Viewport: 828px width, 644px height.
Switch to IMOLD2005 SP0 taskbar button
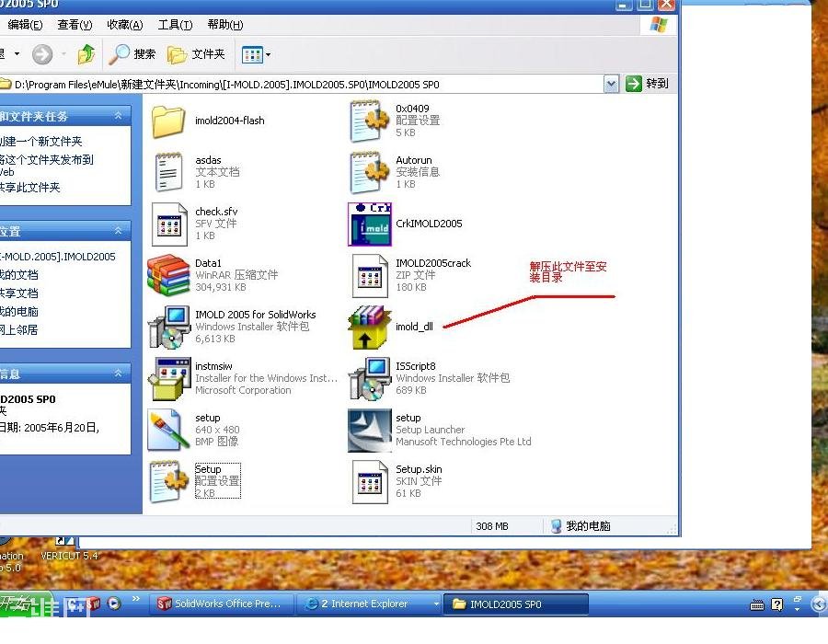(516, 604)
